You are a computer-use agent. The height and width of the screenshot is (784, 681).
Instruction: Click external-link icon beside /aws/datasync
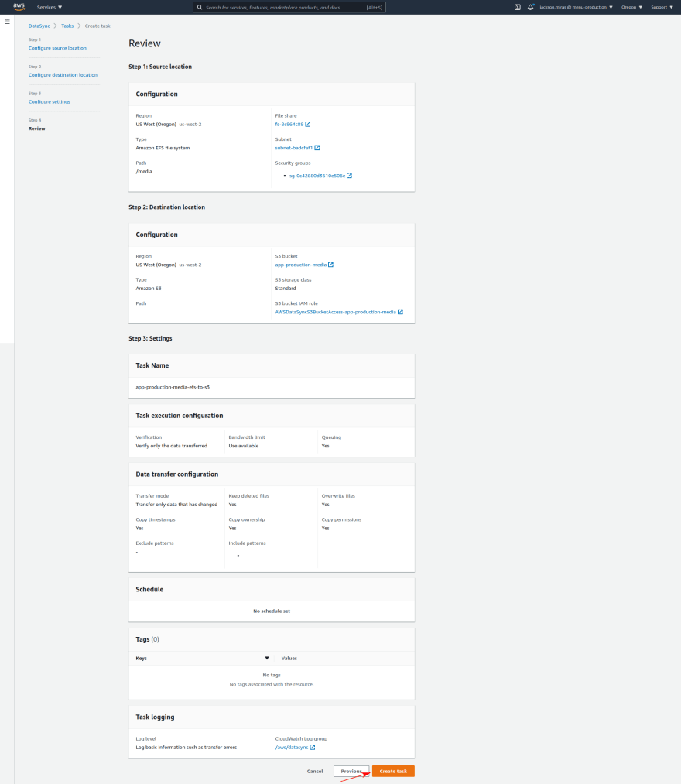[x=313, y=747]
